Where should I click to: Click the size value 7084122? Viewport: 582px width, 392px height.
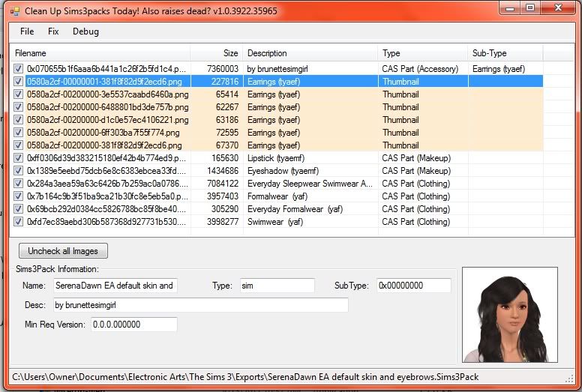(x=223, y=183)
